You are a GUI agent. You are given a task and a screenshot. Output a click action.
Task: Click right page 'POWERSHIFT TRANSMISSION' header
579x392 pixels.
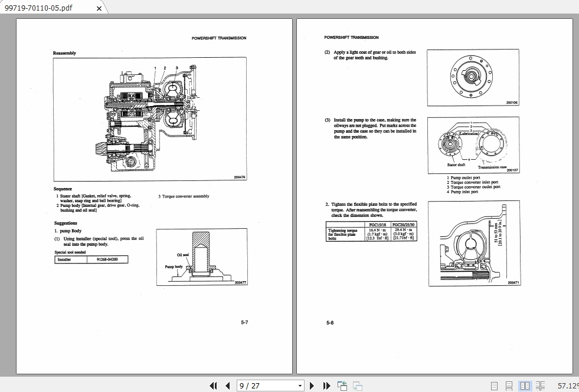click(x=352, y=37)
